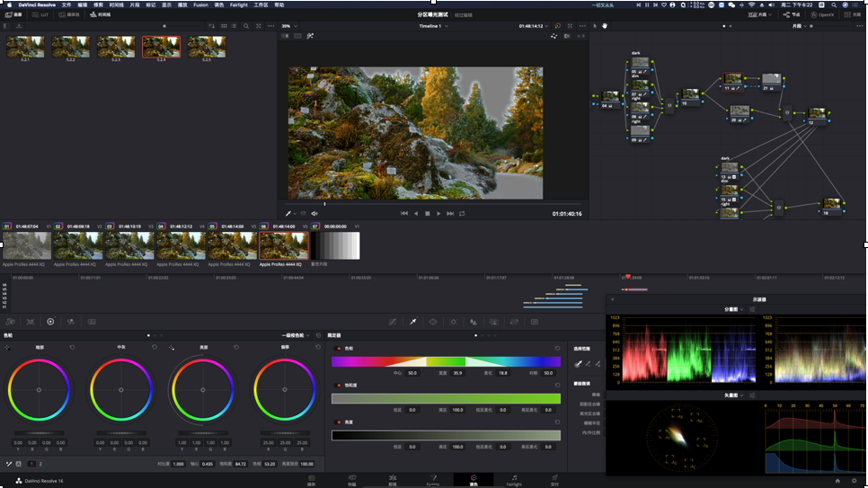Click the hue gradient bar in qualifier
The image size is (868, 488).
(446, 361)
